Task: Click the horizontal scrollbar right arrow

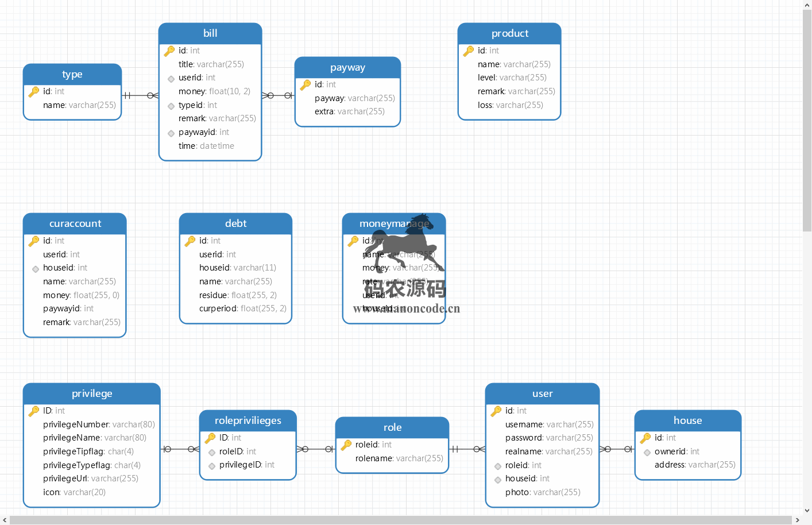Action: (x=797, y=520)
